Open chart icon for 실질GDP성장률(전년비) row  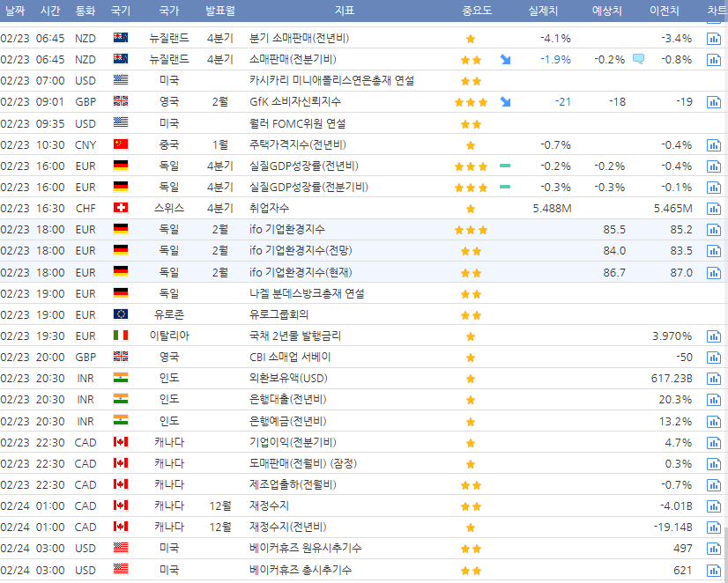point(714,166)
